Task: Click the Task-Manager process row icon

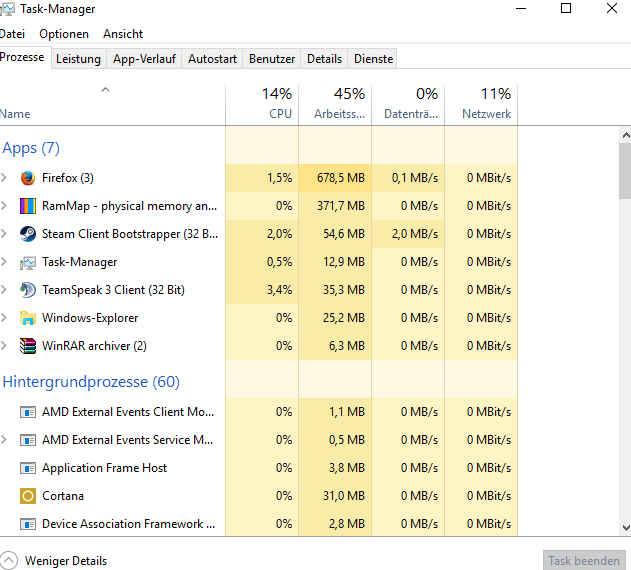Action: (28, 262)
